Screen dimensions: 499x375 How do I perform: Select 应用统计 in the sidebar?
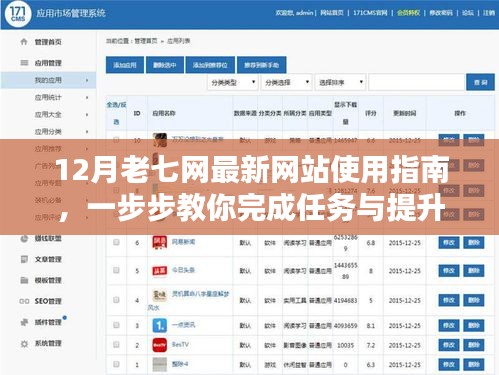coord(48,97)
